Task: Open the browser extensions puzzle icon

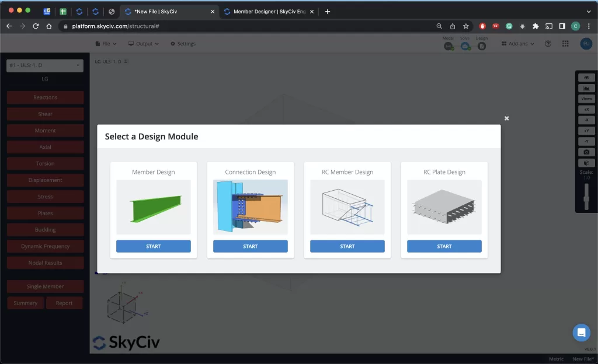Action: (536, 26)
